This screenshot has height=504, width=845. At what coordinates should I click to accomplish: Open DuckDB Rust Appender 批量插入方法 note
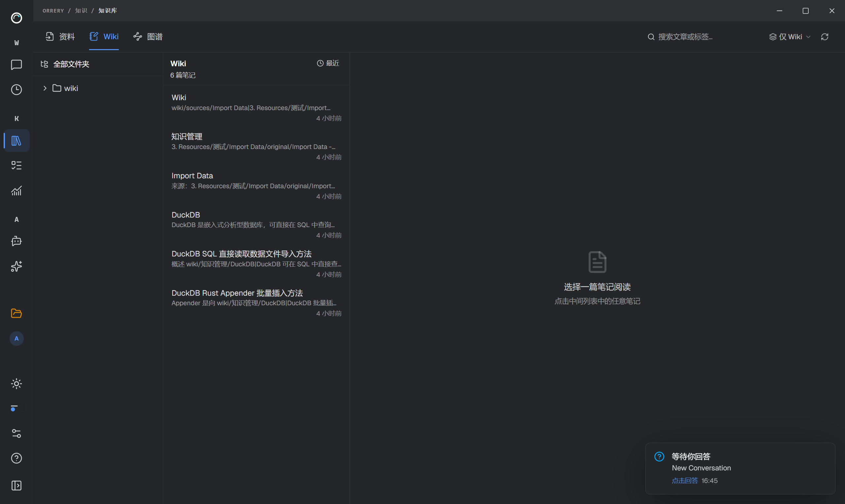click(256, 303)
